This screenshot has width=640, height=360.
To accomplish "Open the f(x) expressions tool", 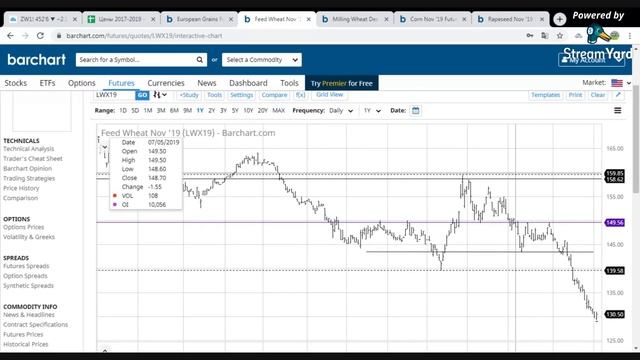I will (x=300, y=95).
